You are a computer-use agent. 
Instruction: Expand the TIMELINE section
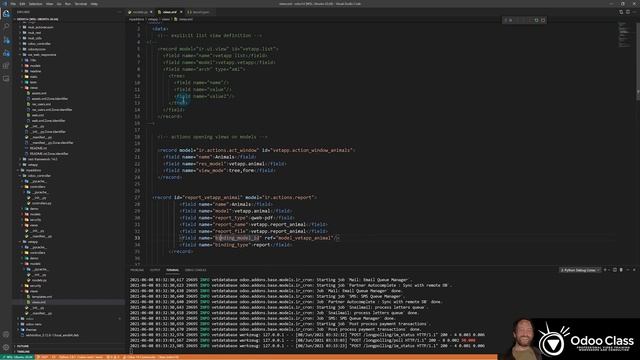(x=23, y=351)
